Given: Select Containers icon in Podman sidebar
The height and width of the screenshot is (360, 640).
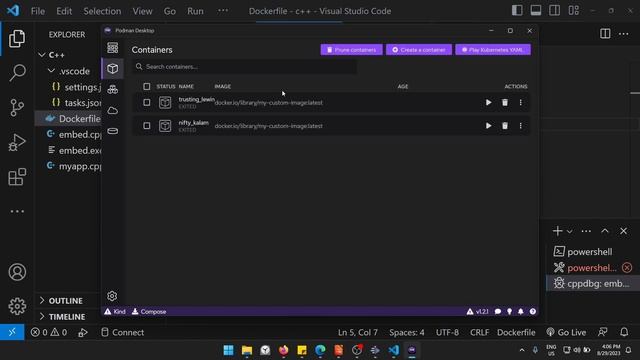Looking at the screenshot, I should 113,69.
